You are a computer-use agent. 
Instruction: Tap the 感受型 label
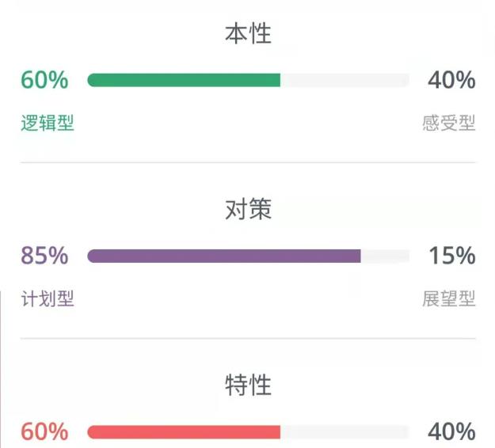[448, 123]
